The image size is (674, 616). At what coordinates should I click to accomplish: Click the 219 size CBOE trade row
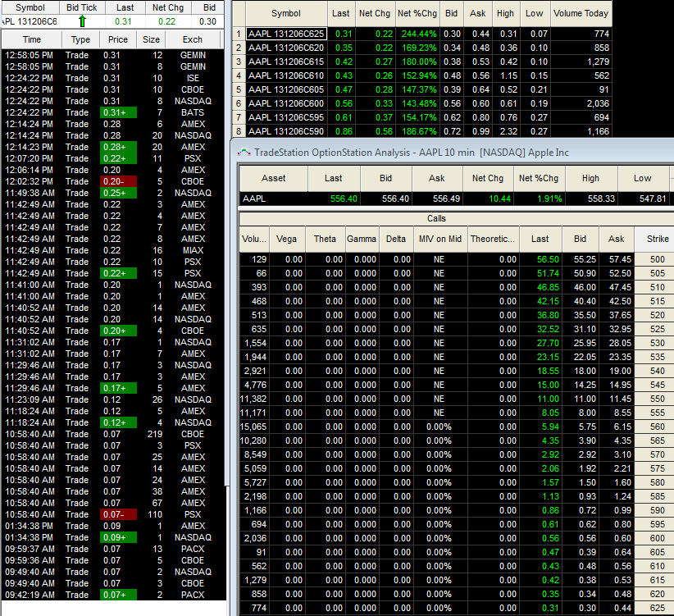click(113, 434)
